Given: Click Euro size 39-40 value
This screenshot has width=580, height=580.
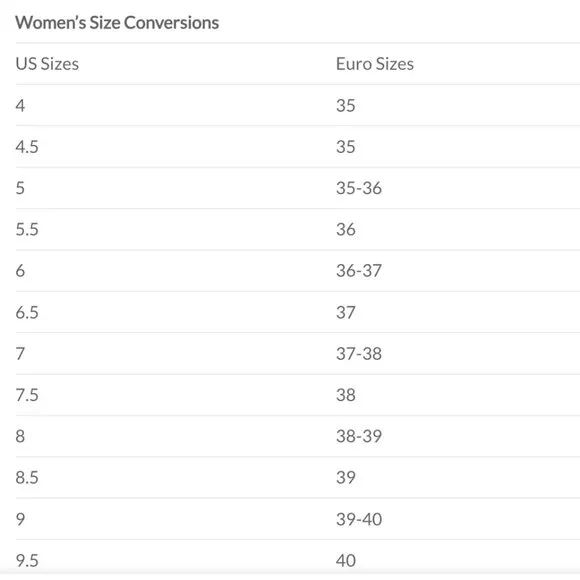Looking at the screenshot, I should (359, 519).
